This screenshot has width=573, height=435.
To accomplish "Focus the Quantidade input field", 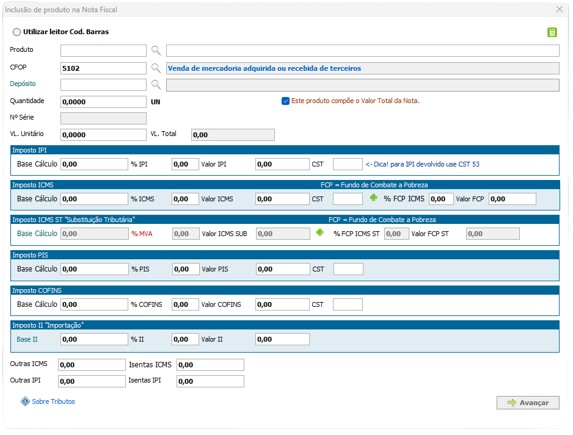I will (x=103, y=102).
